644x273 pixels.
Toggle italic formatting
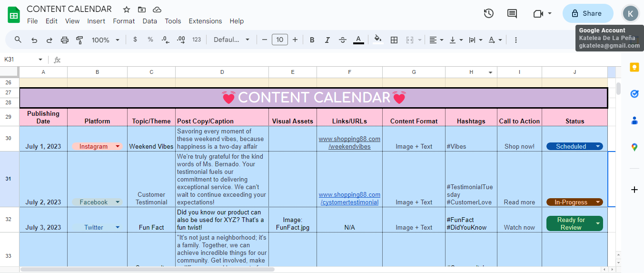tap(327, 40)
